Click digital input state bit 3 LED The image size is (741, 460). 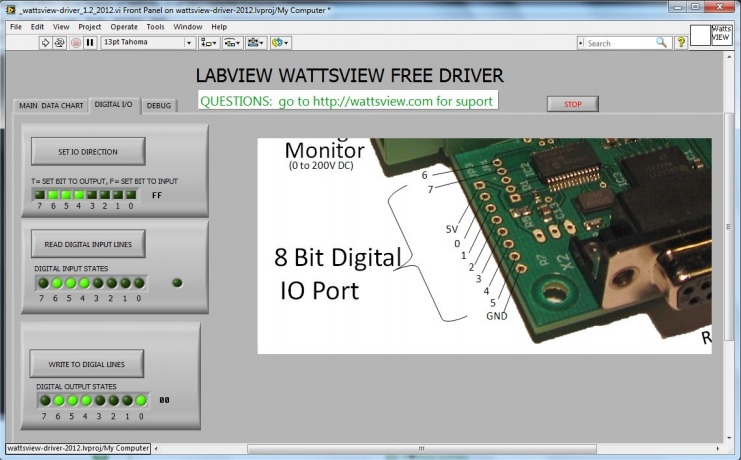[x=98, y=283]
